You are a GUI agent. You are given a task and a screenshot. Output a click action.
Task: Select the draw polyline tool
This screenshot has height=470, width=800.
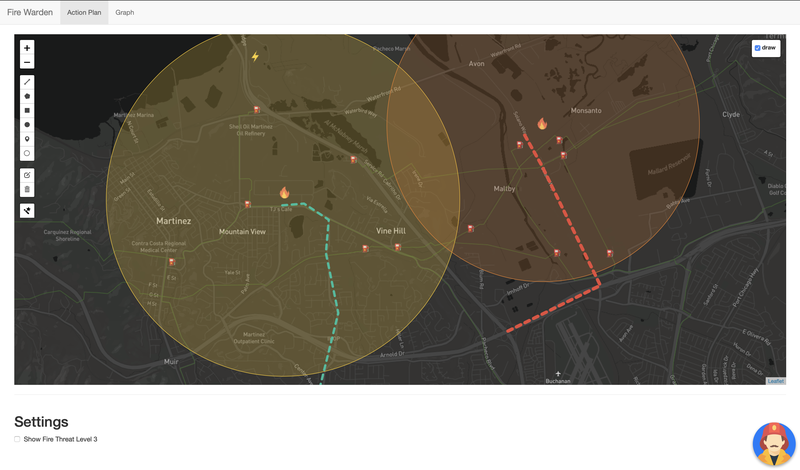coord(27,81)
